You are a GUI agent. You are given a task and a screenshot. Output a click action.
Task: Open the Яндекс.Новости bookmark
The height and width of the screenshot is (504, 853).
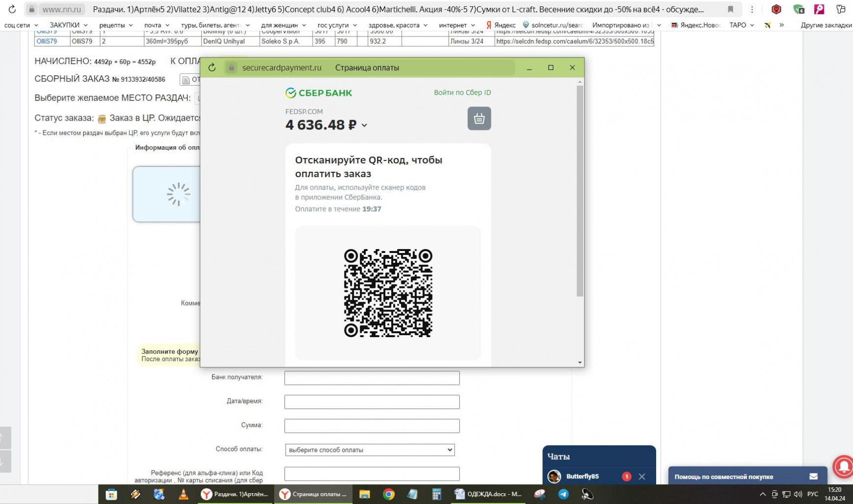[695, 25]
